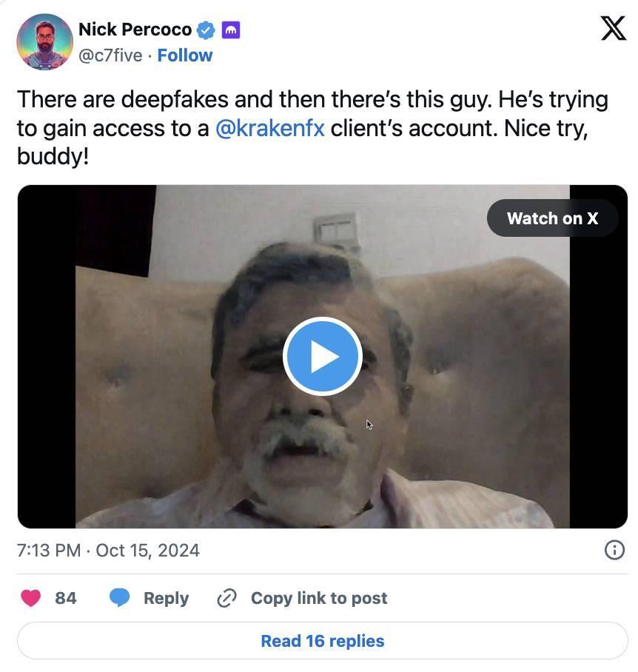Like the post with heart icon
The width and height of the screenshot is (638, 672).
tap(31, 598)
